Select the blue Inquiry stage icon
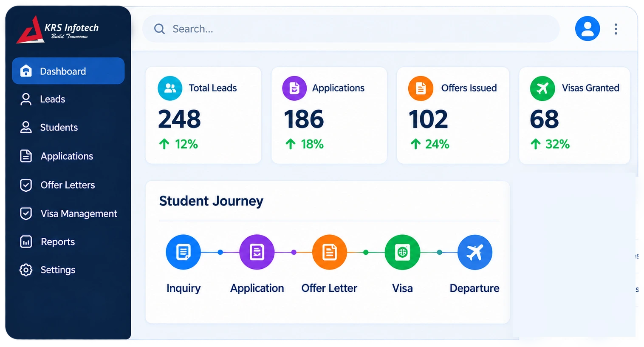 183,252
